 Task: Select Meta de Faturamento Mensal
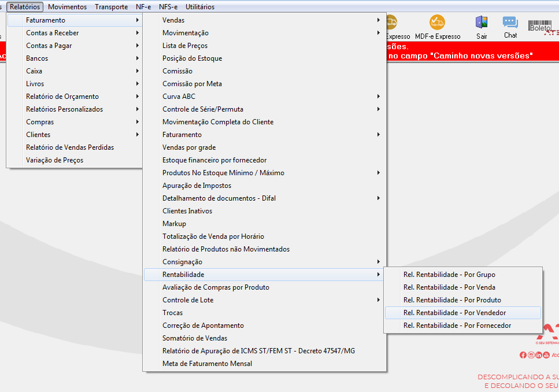click(x=264, y=364)
